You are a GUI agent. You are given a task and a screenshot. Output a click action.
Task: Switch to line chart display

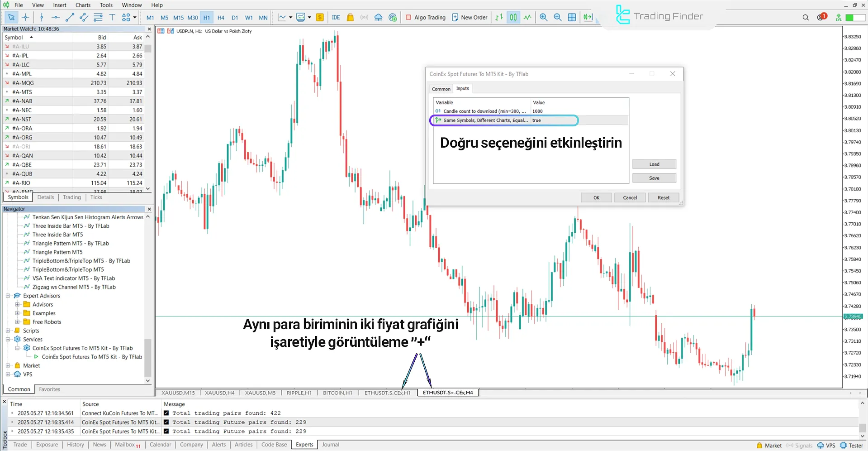pyautogui.click(x=527, y=17)
